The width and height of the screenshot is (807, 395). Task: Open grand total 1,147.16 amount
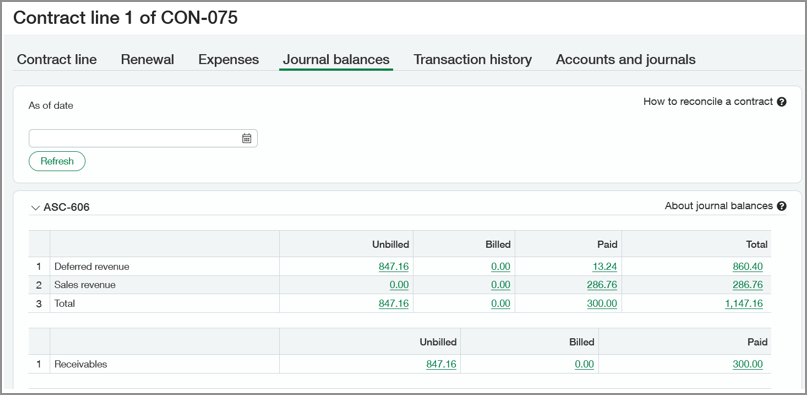click(x=744, y=303)
